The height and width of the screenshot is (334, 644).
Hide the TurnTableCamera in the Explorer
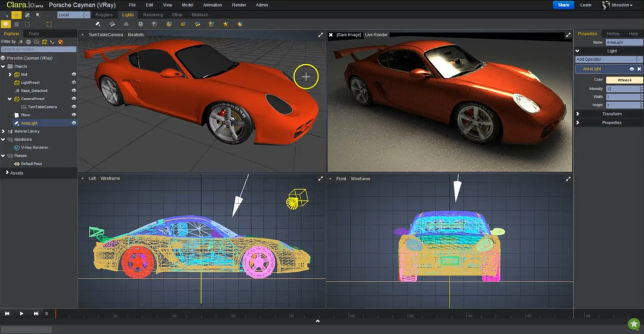74,107
